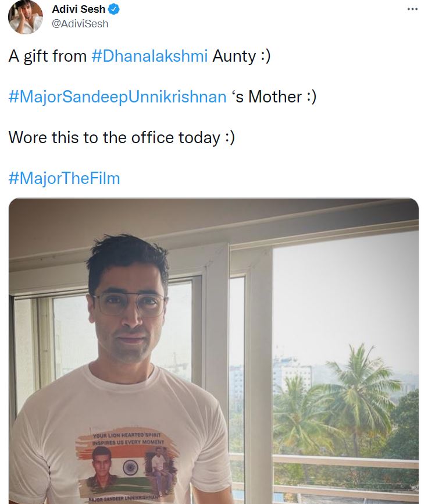
Task: Click the three-dot icon in the top-right corner
Action: point(413,9)
